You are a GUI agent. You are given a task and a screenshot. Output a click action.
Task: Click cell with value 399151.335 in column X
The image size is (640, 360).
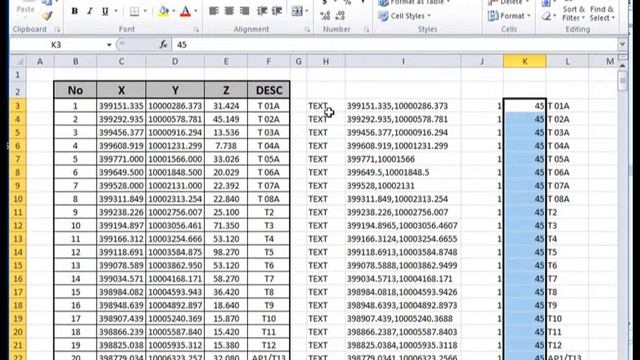tap(121, 106)
